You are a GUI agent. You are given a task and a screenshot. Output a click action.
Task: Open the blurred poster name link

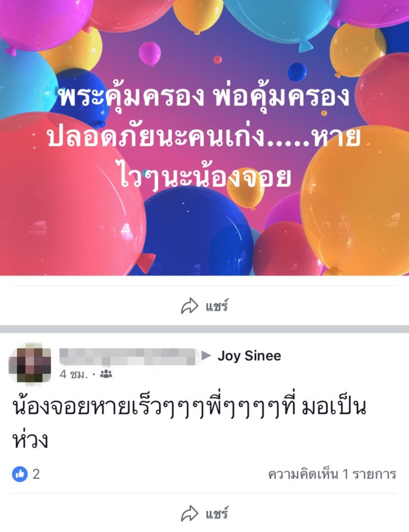(127, 356)
